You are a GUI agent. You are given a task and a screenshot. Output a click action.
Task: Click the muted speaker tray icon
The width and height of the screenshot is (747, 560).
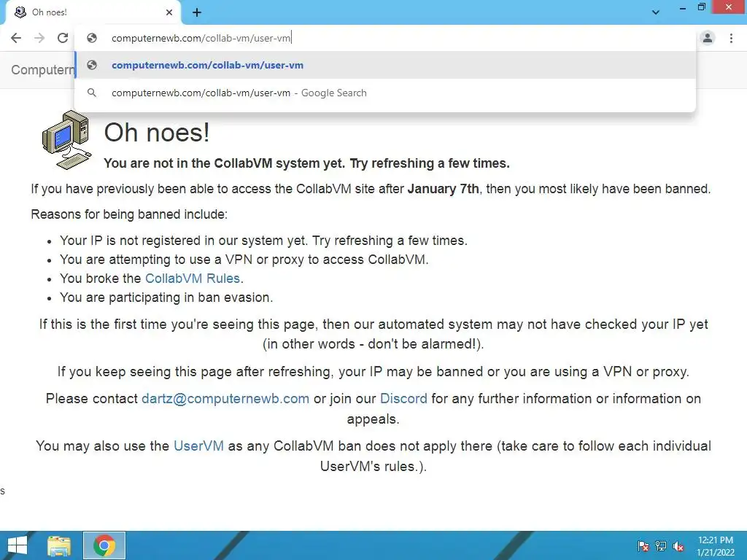(x=678, y=546)
